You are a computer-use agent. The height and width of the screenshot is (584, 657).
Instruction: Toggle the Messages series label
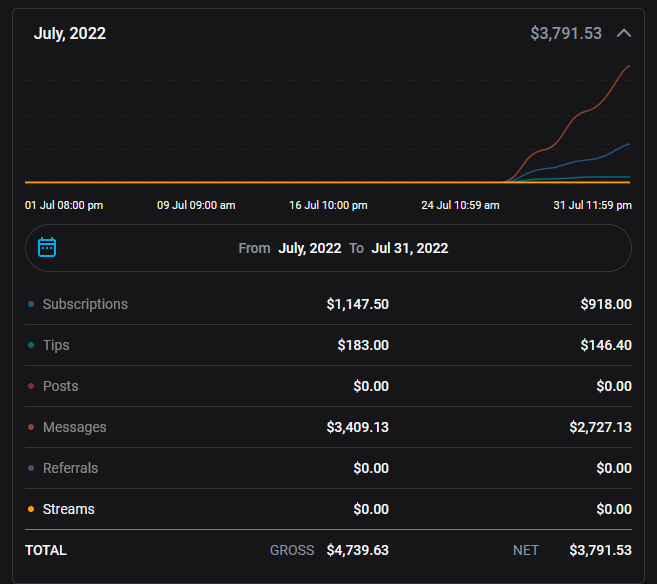coord(74,427)
